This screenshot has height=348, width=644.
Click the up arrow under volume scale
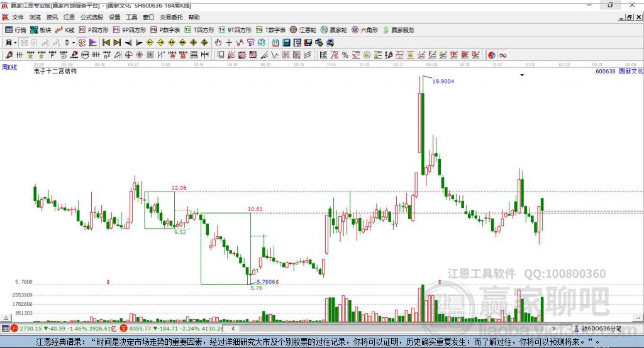(x=6, y=318)
